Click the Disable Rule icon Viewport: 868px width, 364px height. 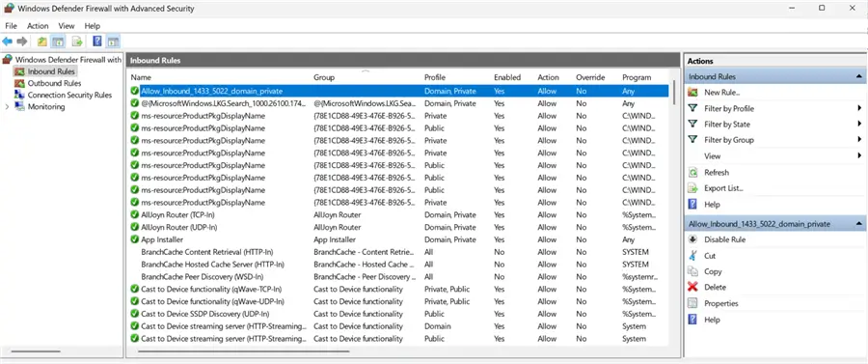692,239
